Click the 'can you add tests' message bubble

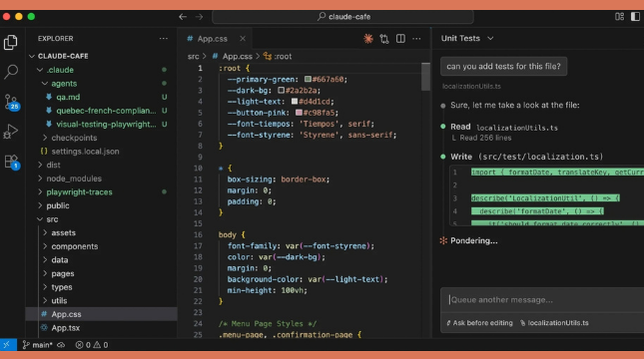coord(503,67)
